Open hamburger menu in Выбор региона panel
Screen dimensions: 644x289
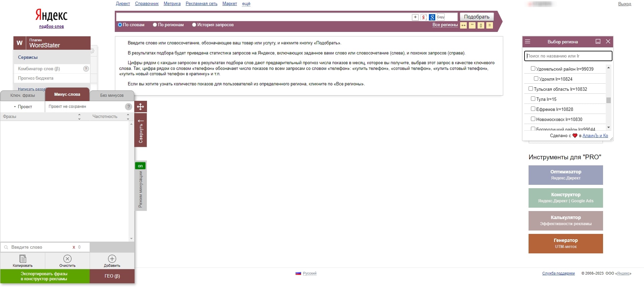528,42
